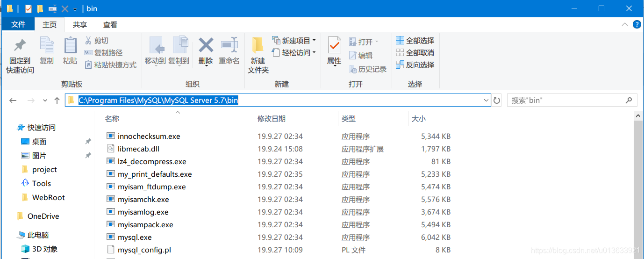
Task: Customize quick access toolbar dropdown
Action: click(75, 9)
